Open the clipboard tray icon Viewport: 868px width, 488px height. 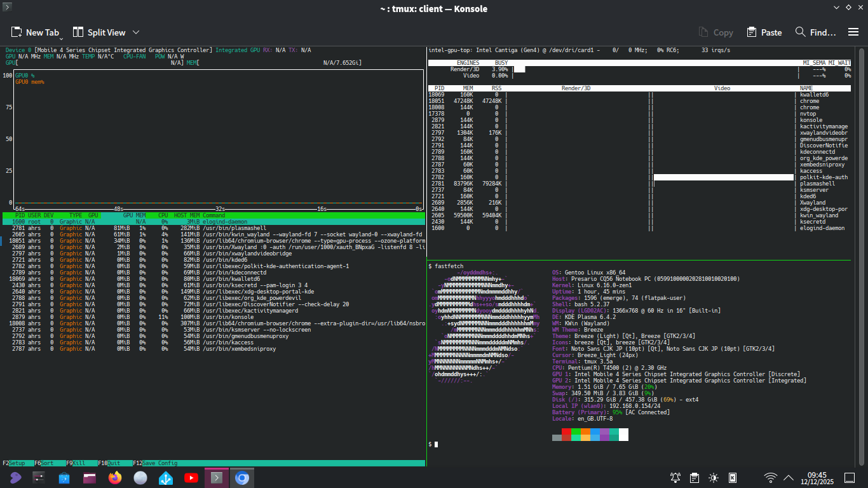tap(695, 478)
